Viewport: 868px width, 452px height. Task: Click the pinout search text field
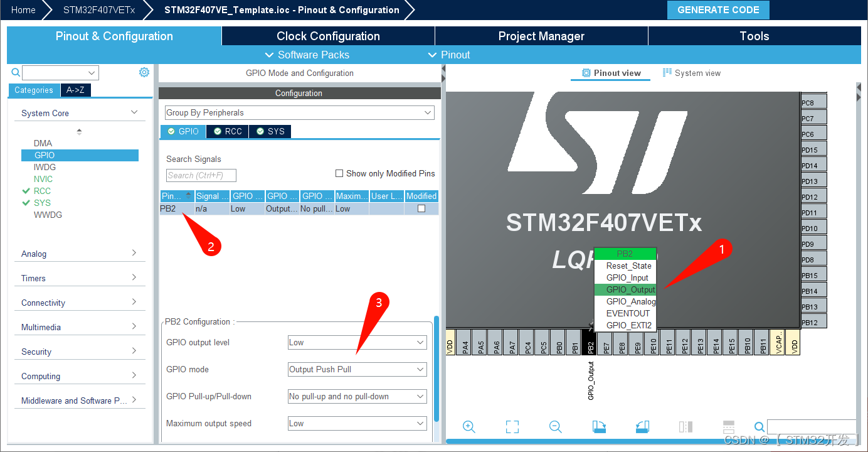click(x=812, y=428)
